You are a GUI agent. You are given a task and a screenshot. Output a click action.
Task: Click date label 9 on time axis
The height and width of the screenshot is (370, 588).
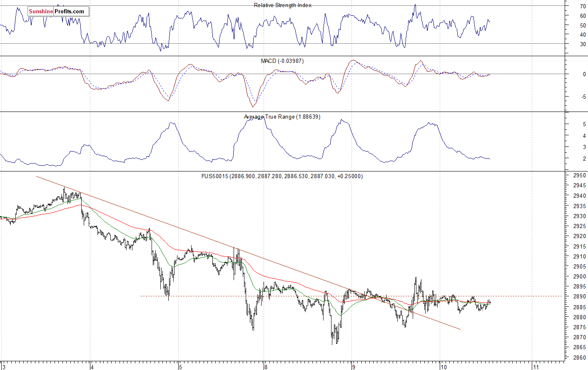[353, 367]
